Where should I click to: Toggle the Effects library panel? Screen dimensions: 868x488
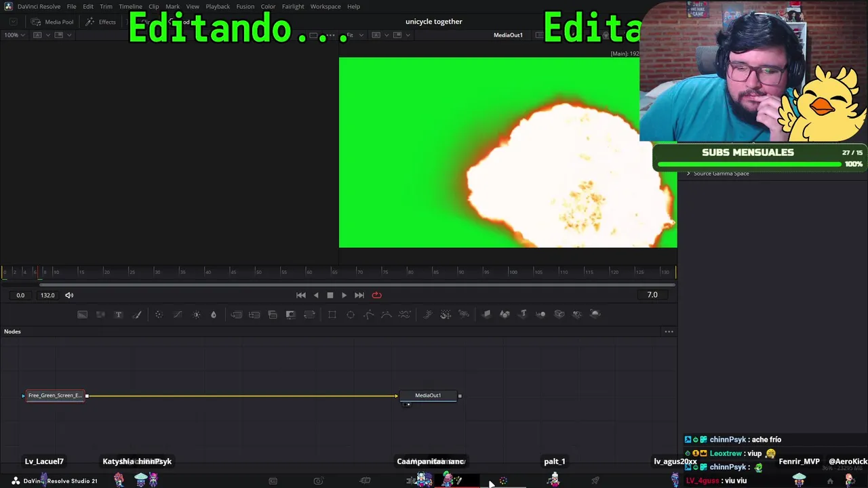(x=101, y=22)
